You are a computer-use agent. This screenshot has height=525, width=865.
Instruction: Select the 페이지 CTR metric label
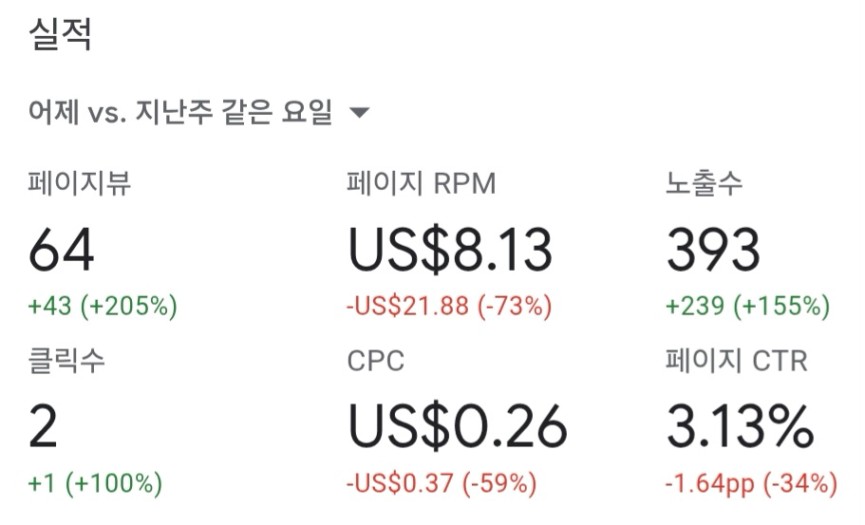point(736,361)
